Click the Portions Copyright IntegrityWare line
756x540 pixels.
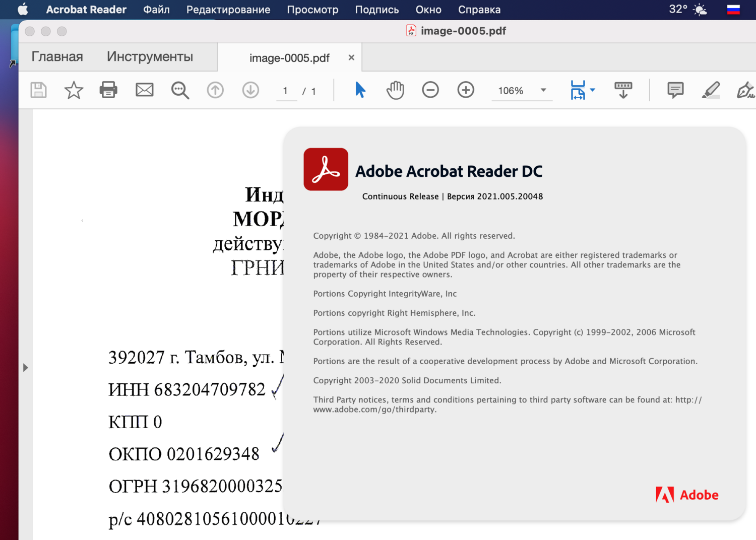385,294
